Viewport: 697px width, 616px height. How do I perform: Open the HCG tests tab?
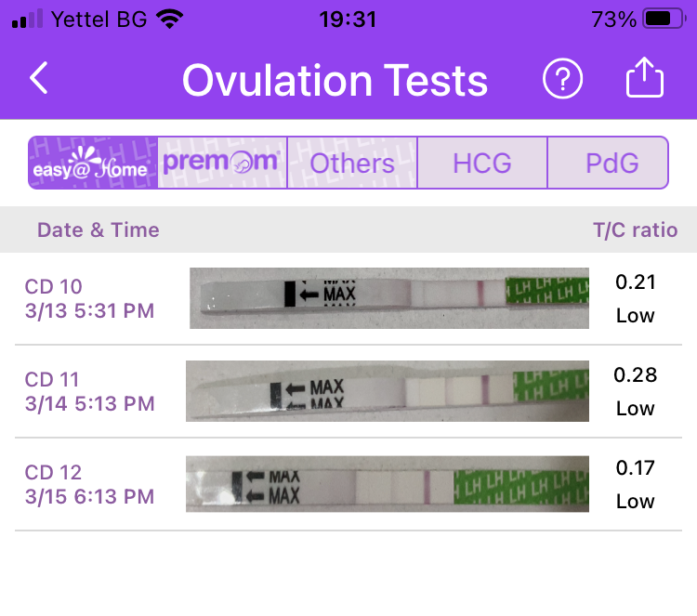pyautogui.click(x=482, y=163)
